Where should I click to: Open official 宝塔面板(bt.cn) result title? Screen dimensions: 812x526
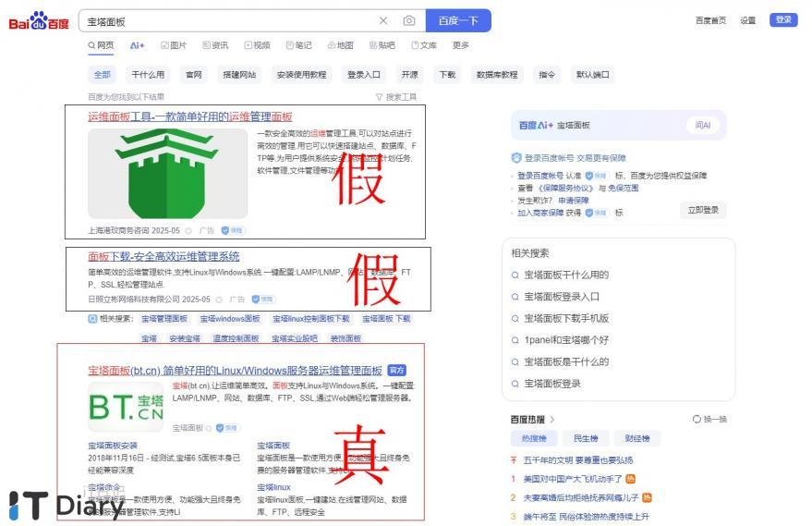pos(236,371)
